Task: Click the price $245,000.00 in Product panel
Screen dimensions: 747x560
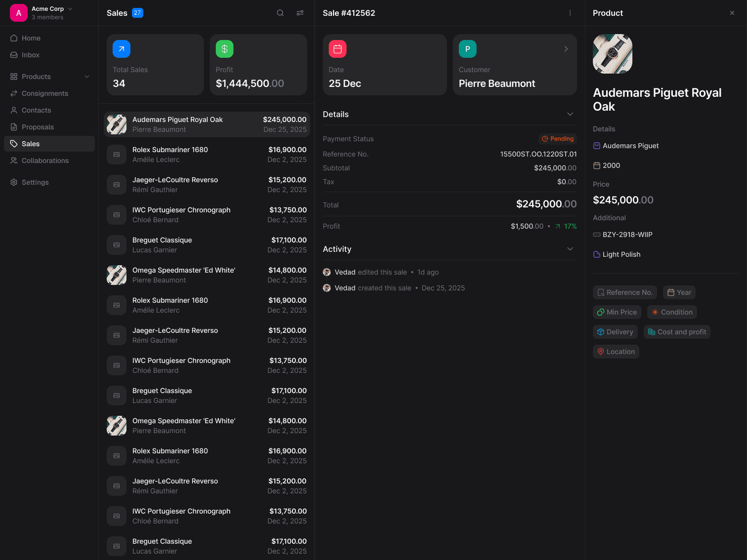Action: (623, 200)
